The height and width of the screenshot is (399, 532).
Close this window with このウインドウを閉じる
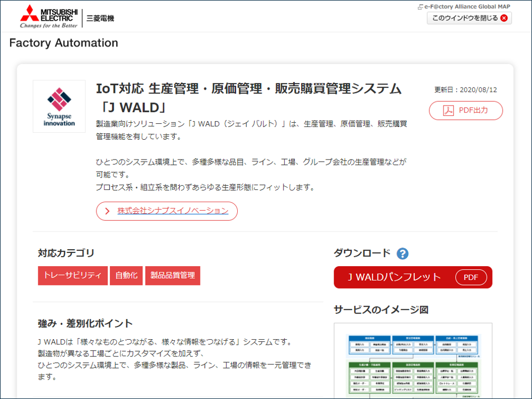pyautogui.click(x=469, y=18)
